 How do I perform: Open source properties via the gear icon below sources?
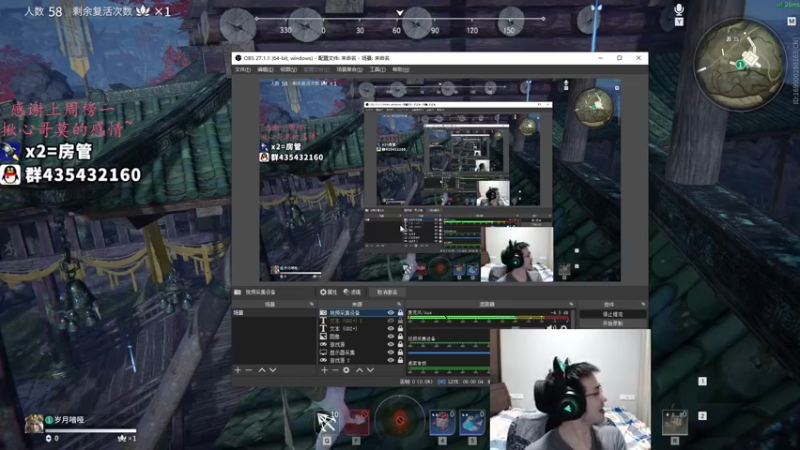(x=346, y=370)
